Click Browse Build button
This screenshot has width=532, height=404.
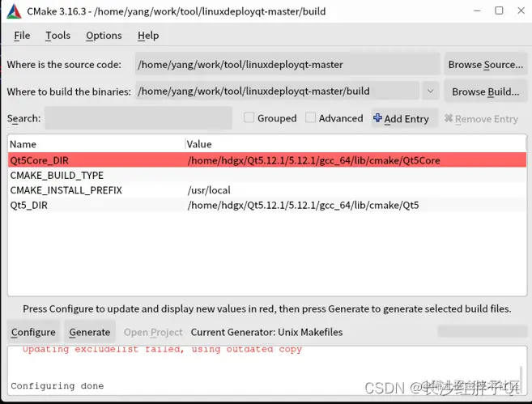point(486,91)
